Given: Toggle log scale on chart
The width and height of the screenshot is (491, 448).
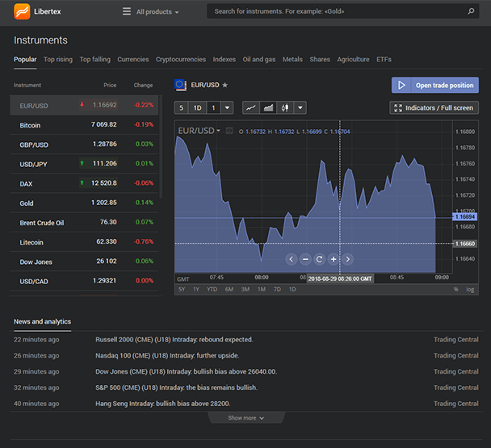Looking at the screenshot, I should [470, 289].
